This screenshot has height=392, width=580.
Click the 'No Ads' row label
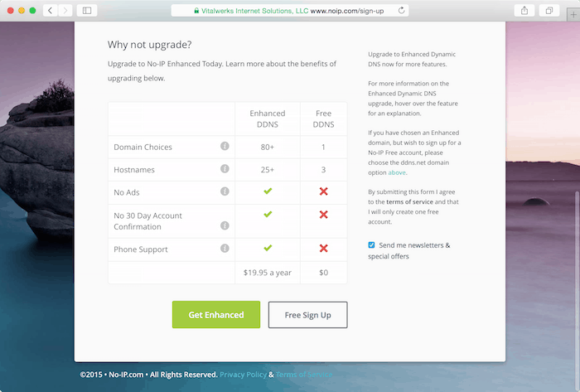tap(127, 192)
